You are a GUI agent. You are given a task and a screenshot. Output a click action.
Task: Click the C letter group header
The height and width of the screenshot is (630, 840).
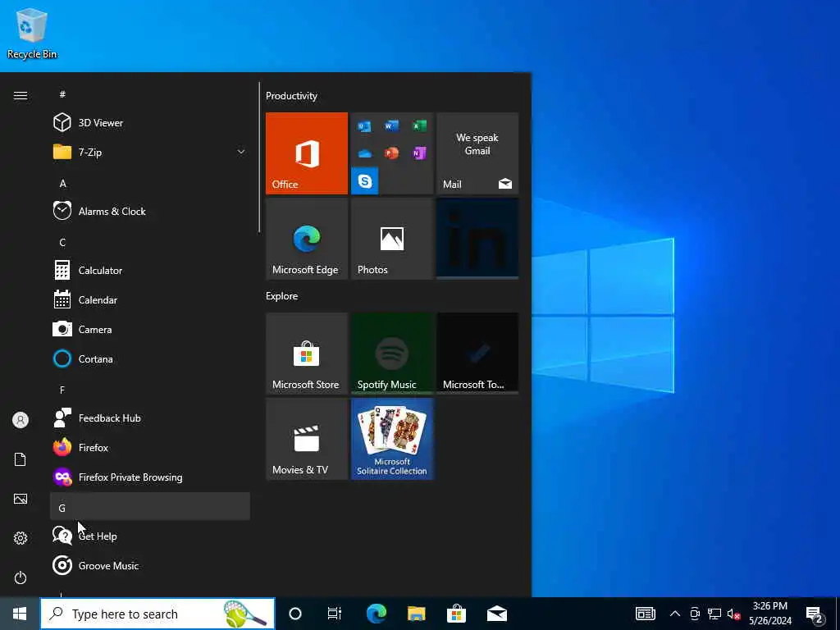150,242
